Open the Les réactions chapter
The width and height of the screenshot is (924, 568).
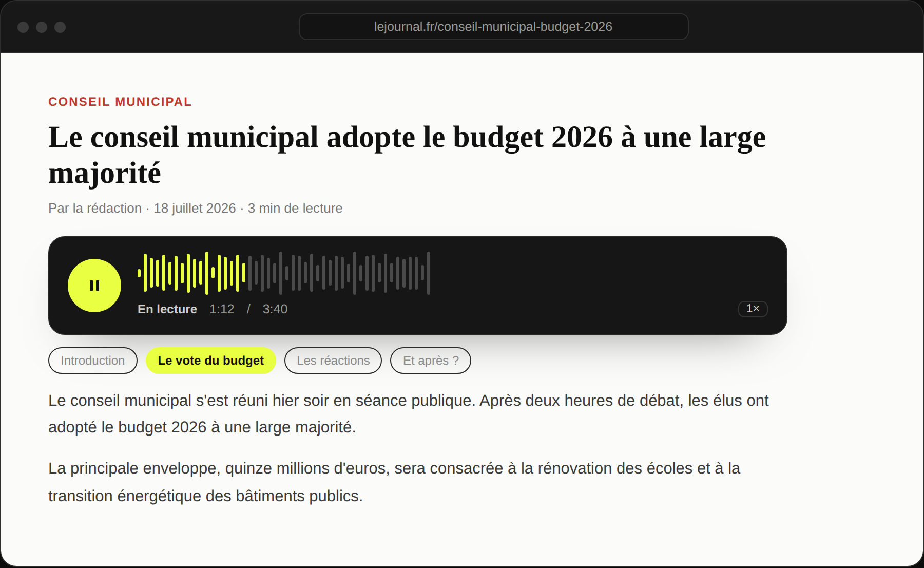pos(333,361)
